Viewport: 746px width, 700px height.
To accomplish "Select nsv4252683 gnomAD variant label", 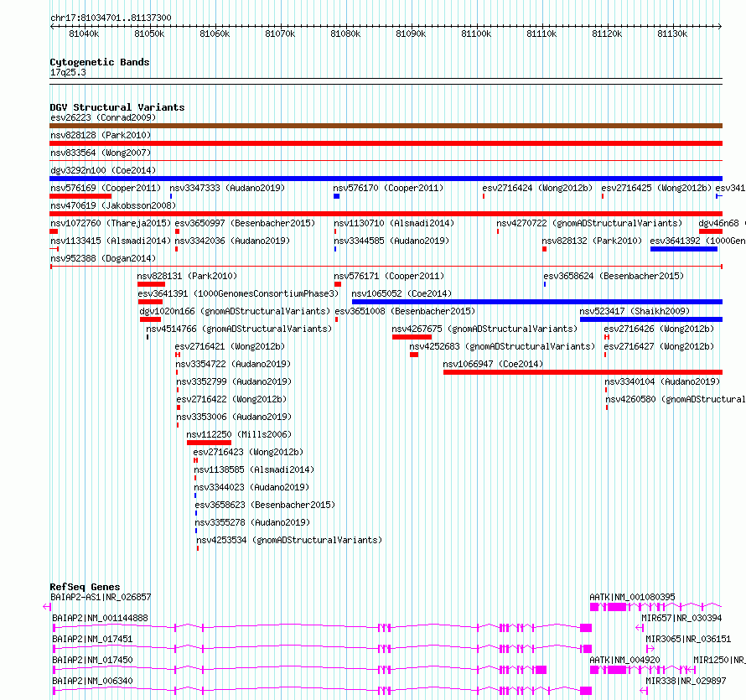I will coord(502,346).
